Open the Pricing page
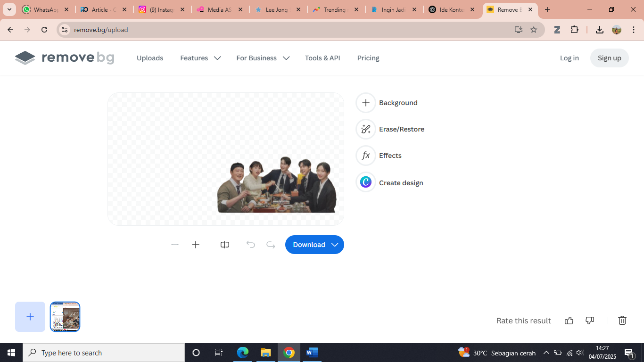644x362 pixels. [x=368, y=58]
